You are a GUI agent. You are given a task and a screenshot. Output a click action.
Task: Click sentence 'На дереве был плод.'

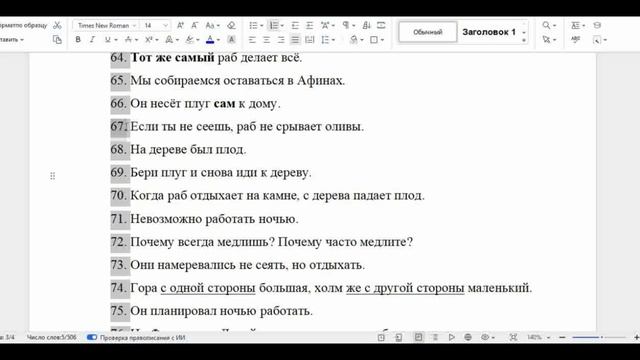[x=188, y=150]
